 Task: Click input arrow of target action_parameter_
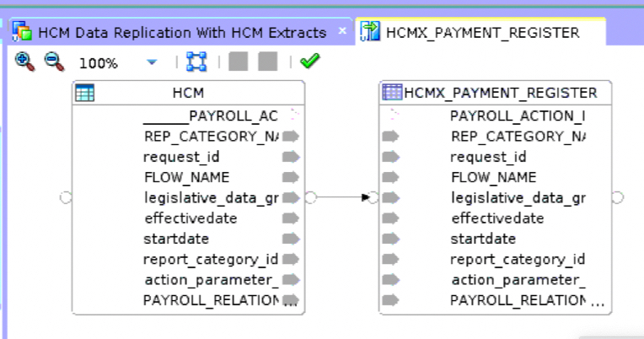(x=390, y=280)
